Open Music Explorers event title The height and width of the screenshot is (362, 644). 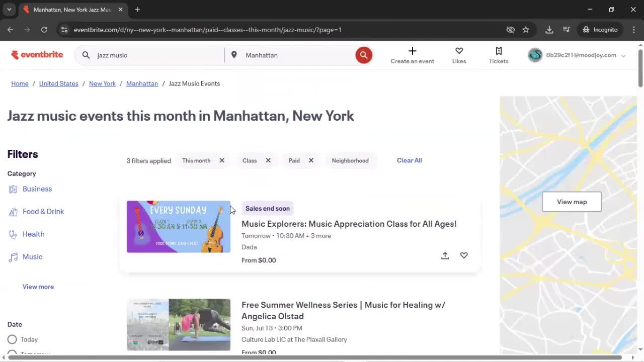(x=349, y=224)
